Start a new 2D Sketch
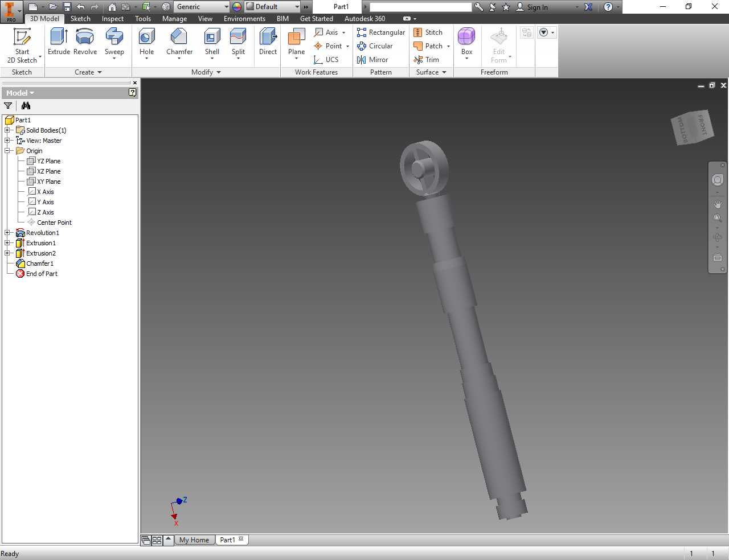 [22, 46]
